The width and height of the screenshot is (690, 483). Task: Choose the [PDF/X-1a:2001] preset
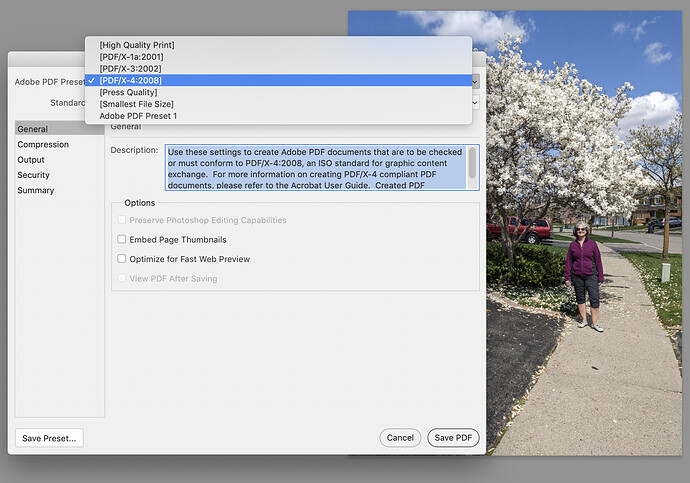(278, 57)
